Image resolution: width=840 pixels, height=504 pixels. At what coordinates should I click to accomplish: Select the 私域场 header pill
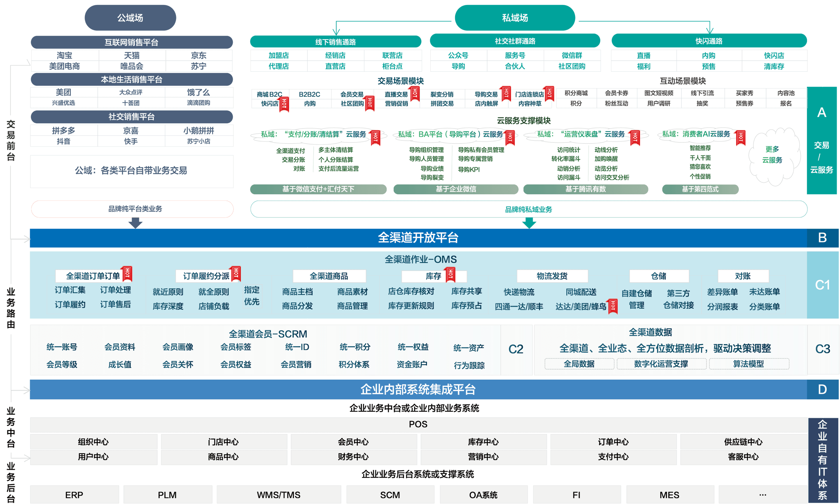[515, 18]
